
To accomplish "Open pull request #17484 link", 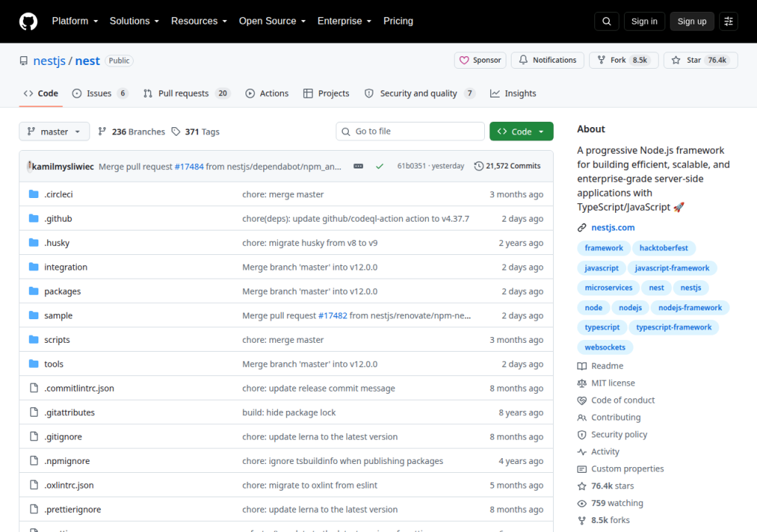I will 189,166.
